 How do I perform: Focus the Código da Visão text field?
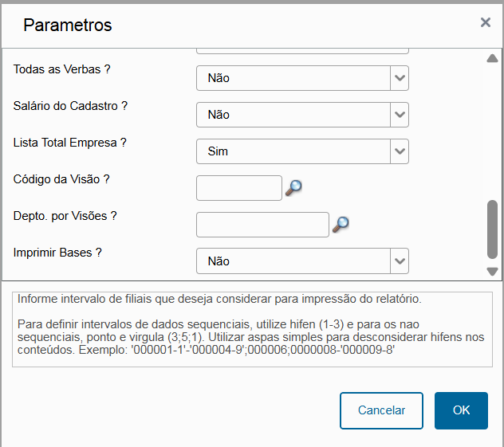(x=239, y=188)
